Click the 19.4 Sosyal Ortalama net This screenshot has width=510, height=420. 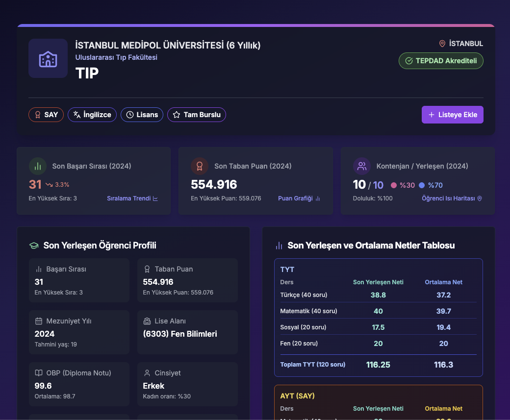click(x=444, y=327)
